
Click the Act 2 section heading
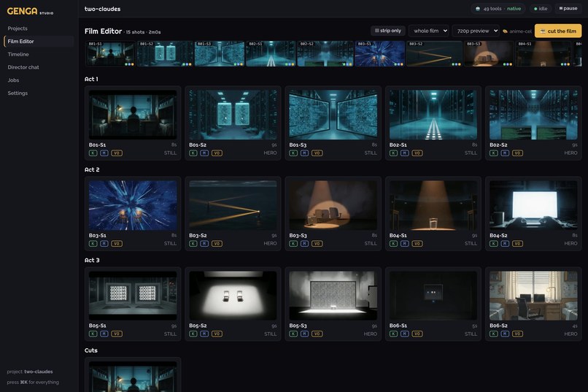pos(92,169)
